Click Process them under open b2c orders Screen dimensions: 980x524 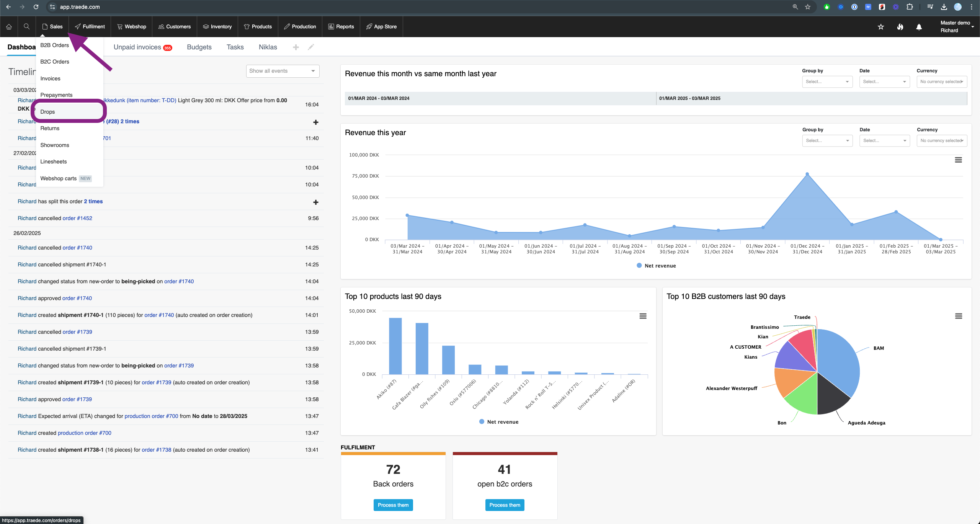(x=505, y=505)
